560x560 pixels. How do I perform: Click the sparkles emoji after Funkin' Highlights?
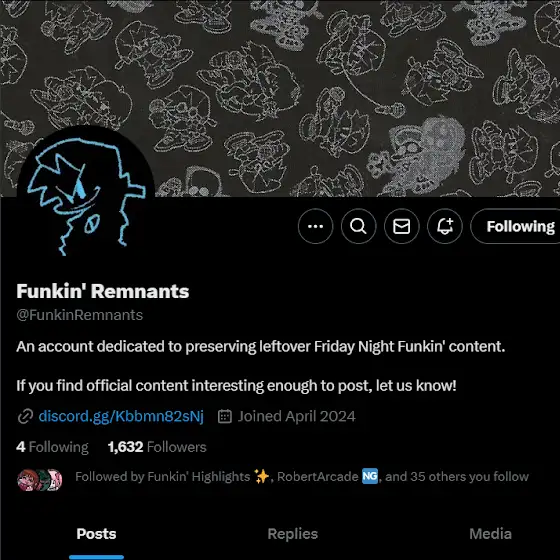click(261, 476)
